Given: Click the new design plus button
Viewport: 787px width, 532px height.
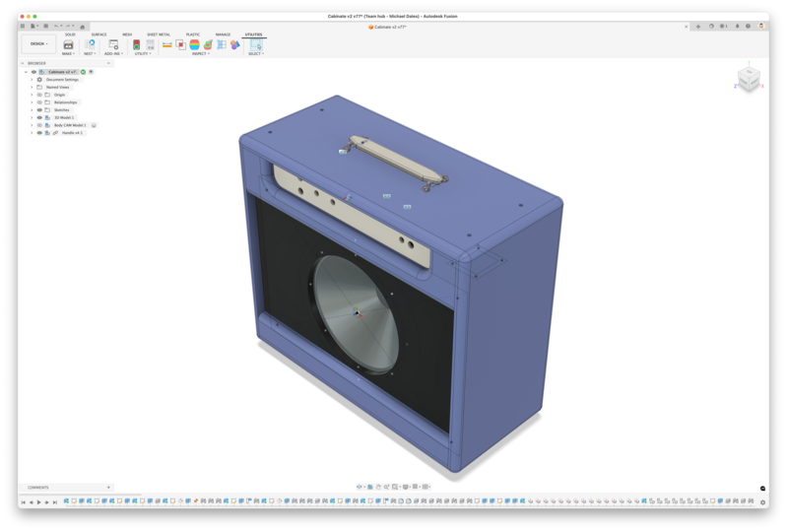Looking at the screenshot, I should click(698, 27).
